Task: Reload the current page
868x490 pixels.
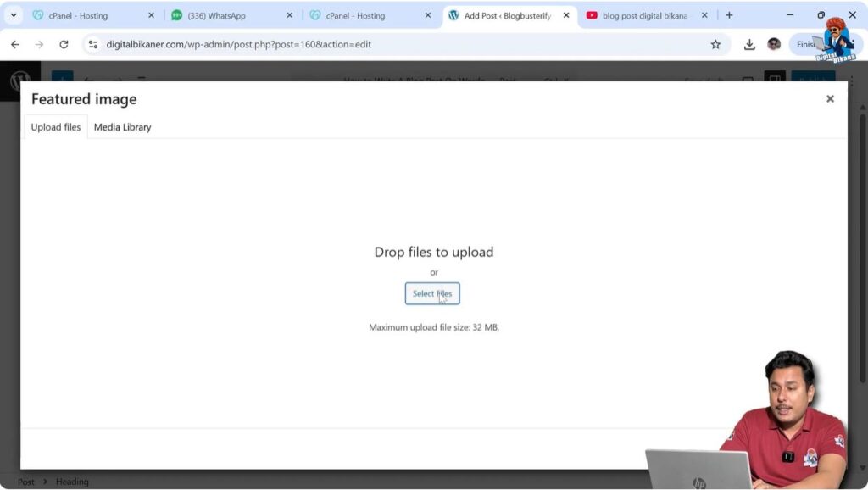Action: 64,44
